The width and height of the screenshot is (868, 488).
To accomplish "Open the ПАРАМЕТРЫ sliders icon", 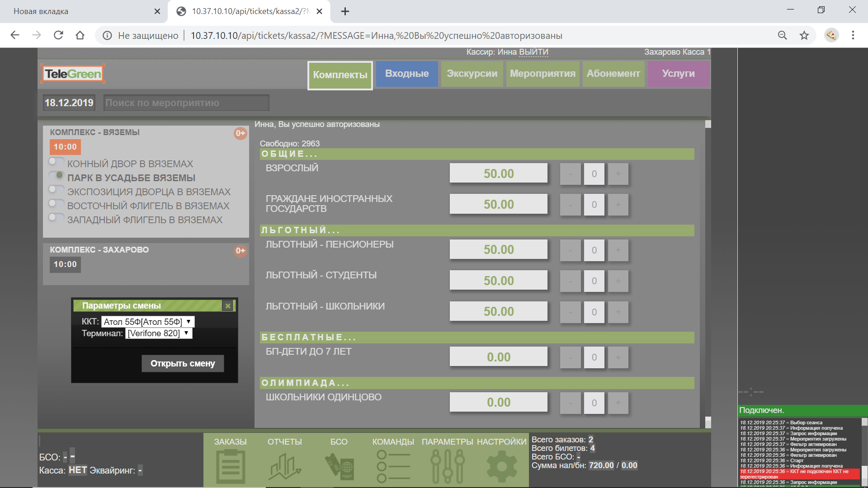I will click(448, 465).
